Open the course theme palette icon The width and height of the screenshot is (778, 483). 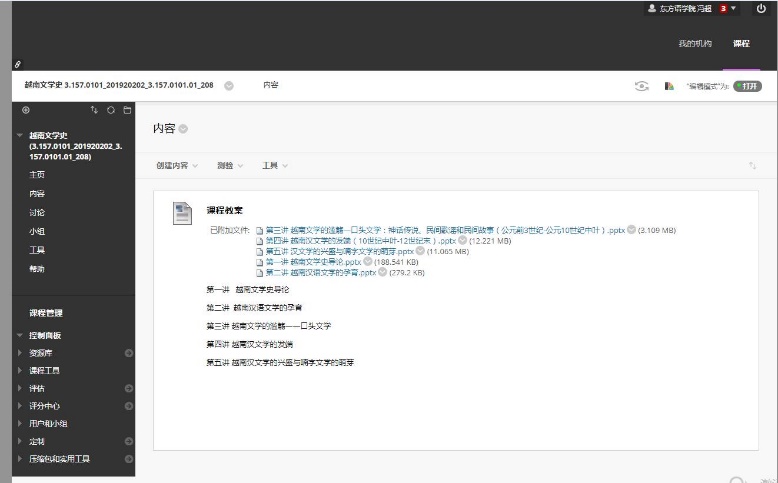pos(669,86)
